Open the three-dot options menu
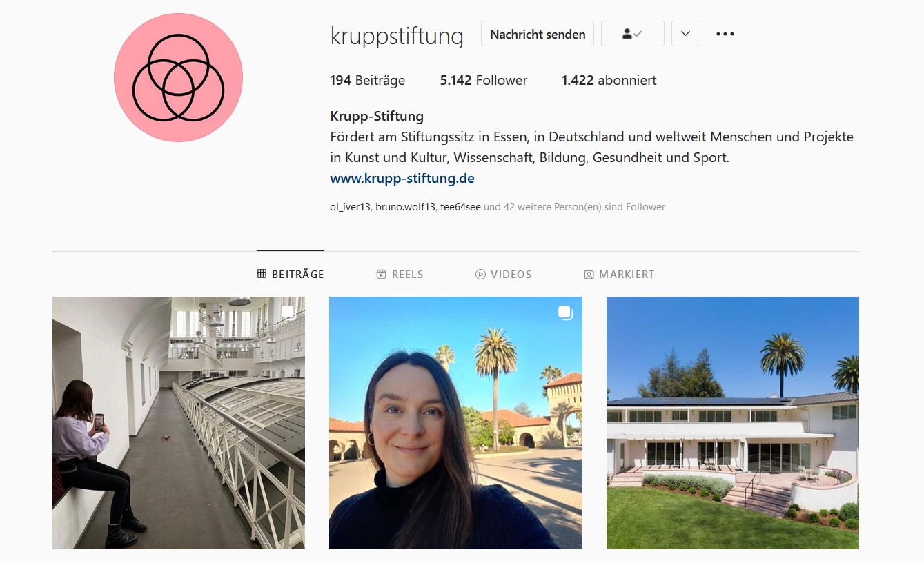Screen dimensions: 924x561 (x=725, y=34)
